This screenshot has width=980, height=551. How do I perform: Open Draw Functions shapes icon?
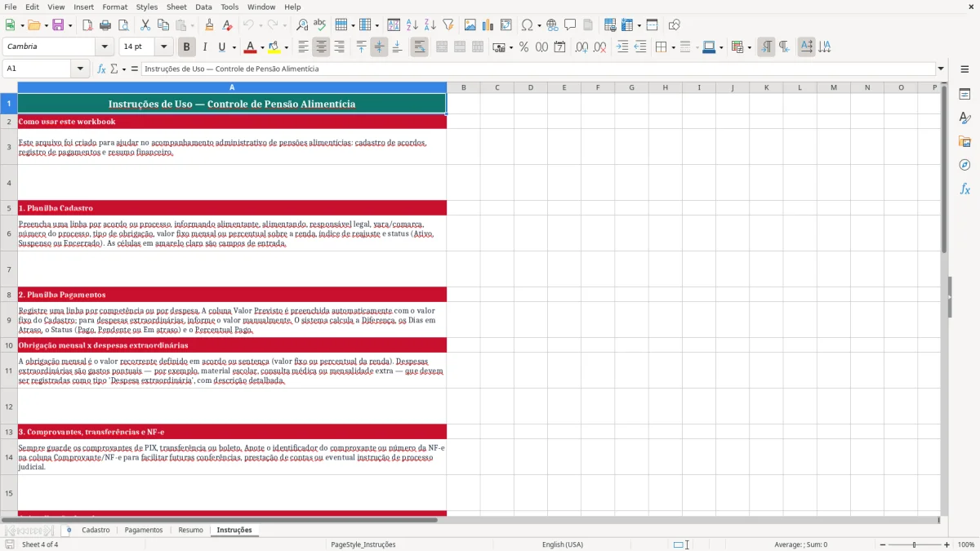click(x=675, y=25)
